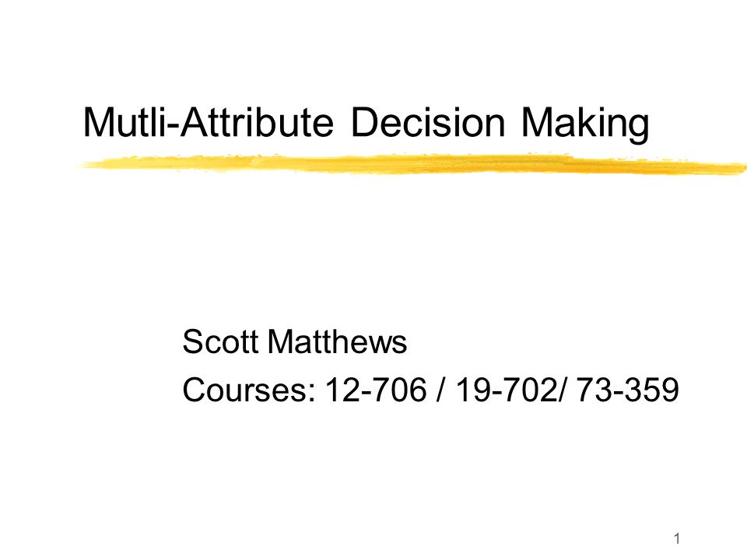This screenshot has height=560, width=747.
Task: Click the slash after 19-702
Action: click(563, 390)
